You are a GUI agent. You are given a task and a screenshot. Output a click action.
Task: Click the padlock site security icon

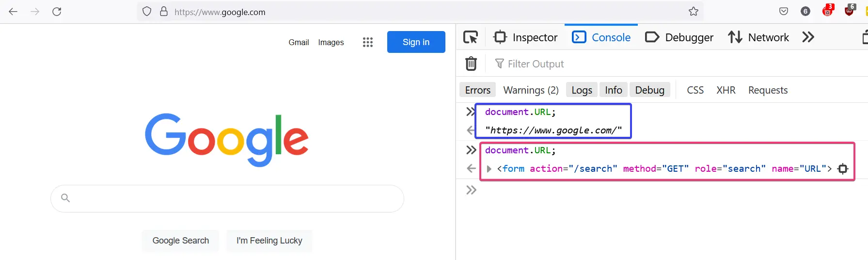click(164, 12)
